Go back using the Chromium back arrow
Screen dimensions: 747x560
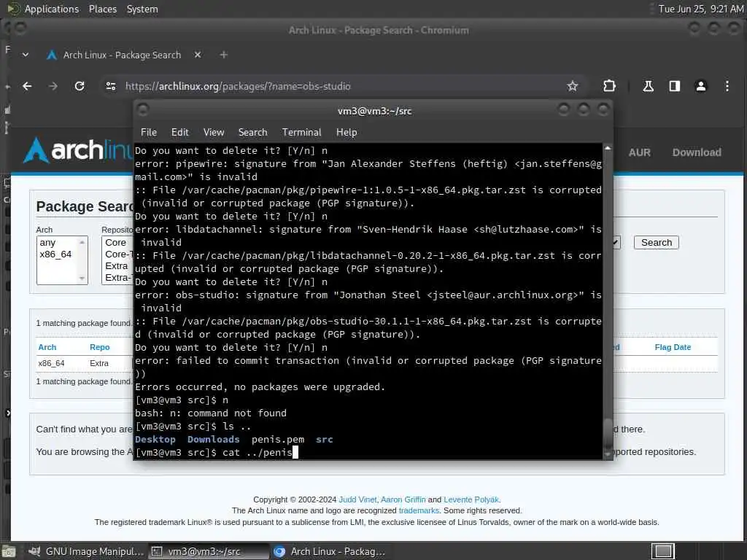point(27,86)
